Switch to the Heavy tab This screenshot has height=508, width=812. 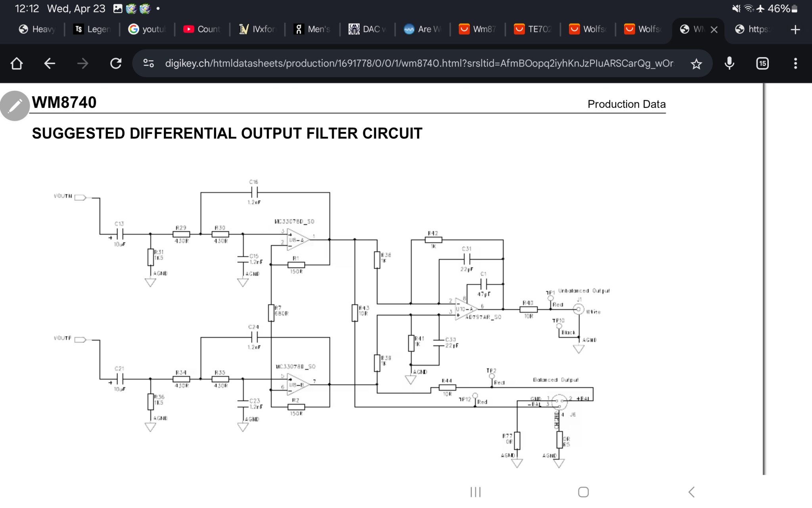pos(37,29)
